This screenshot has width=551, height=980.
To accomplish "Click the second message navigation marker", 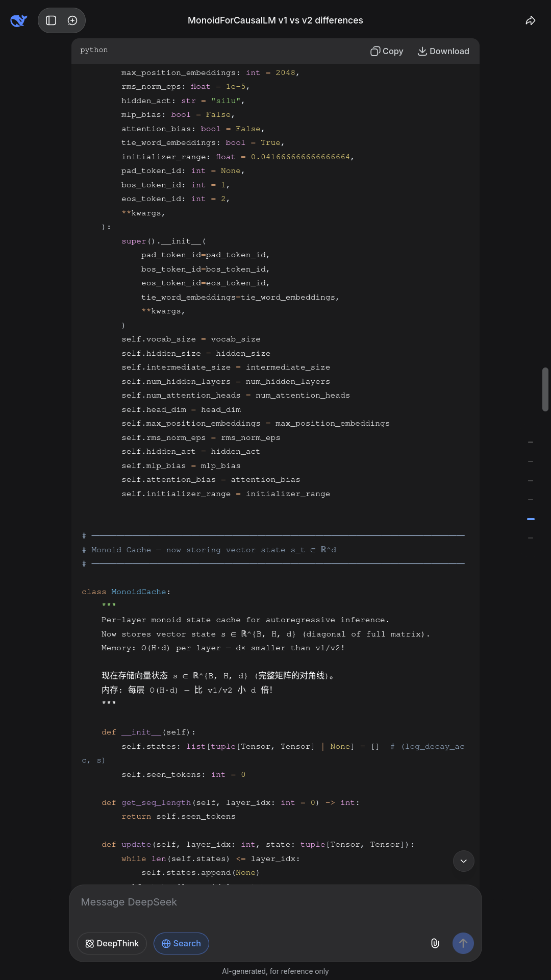I will (531, 461).
